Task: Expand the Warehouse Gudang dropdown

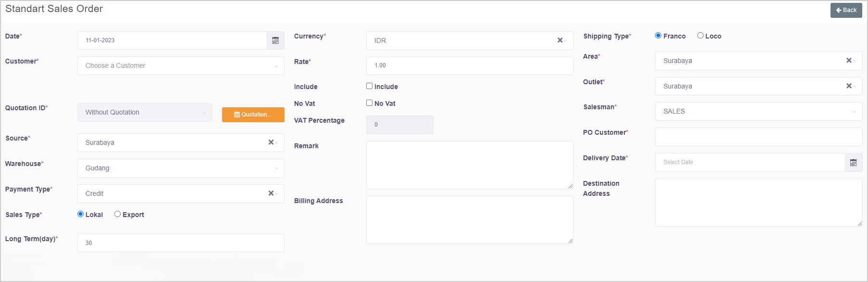Action: coord(180,168)
